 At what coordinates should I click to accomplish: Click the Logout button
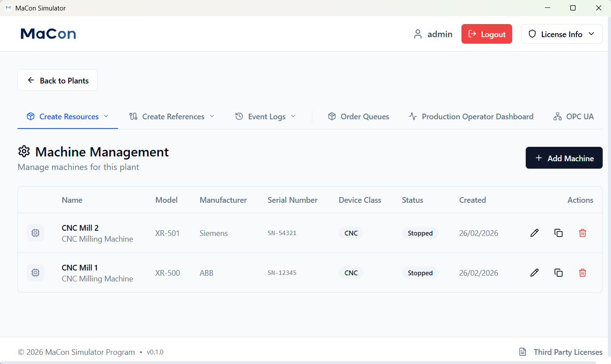(x=487, y=34)
